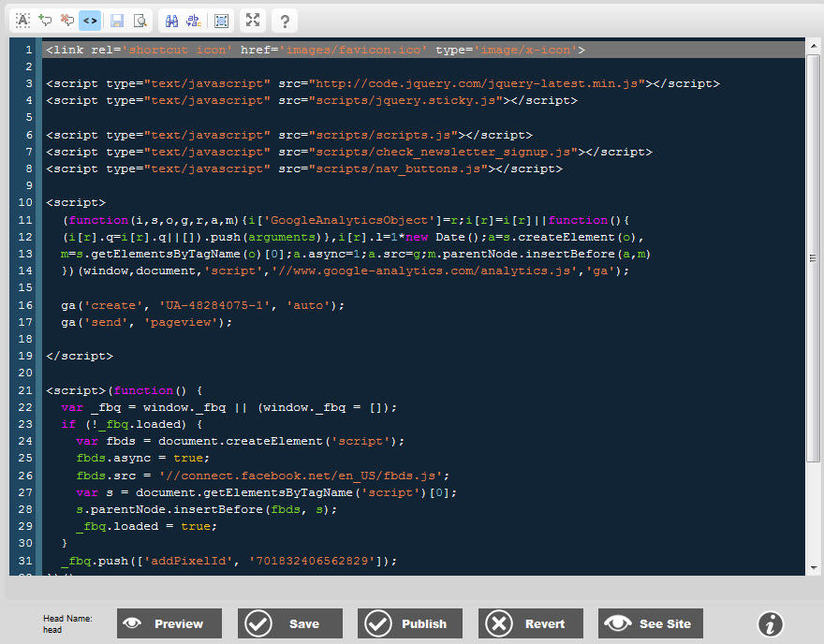Click the fbds.async = true line

[x=143, y=458]
